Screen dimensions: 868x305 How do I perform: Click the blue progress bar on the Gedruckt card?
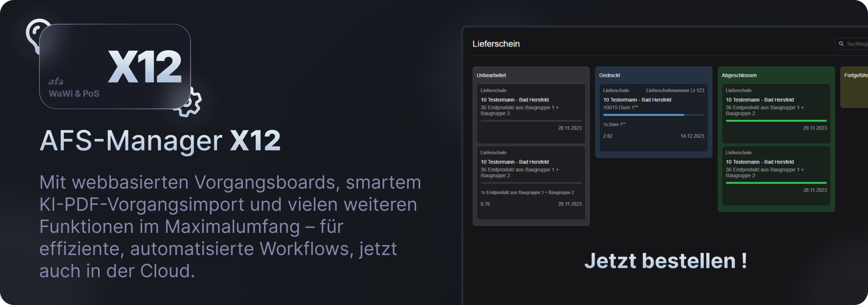click(653, 115)
